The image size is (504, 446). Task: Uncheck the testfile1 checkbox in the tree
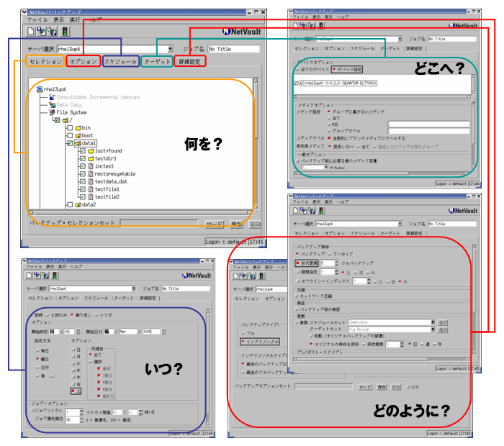[x=82, y=189]
